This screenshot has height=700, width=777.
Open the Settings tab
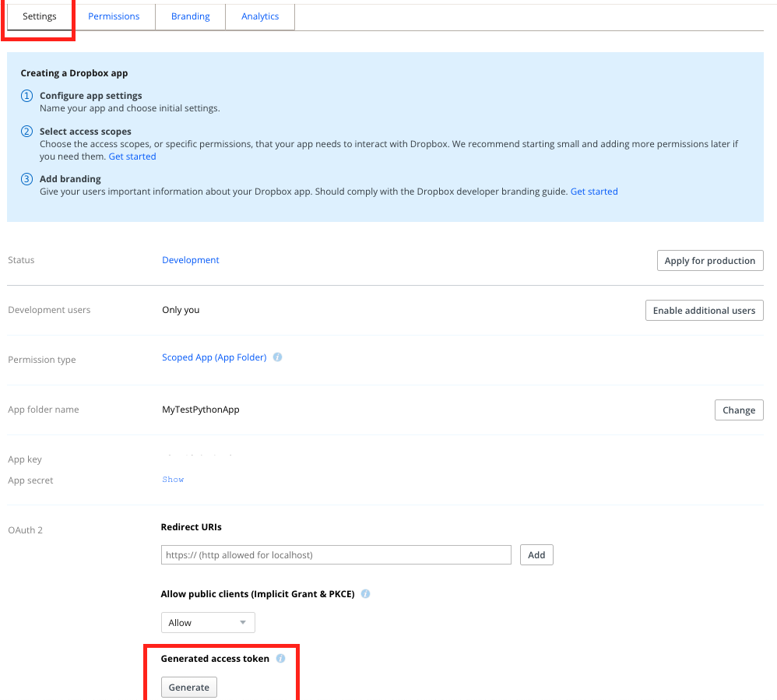pos(40,17)
